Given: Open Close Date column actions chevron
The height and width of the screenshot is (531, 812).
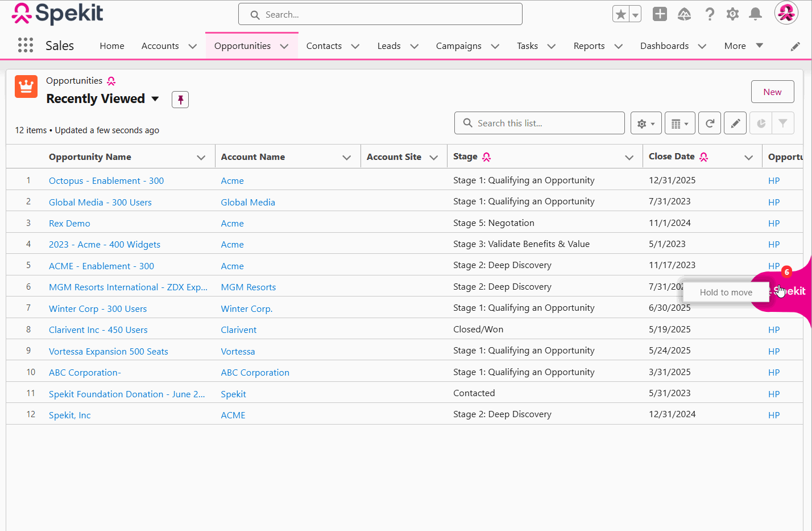Looking at the screenshot, I should [x=748, y=158].
